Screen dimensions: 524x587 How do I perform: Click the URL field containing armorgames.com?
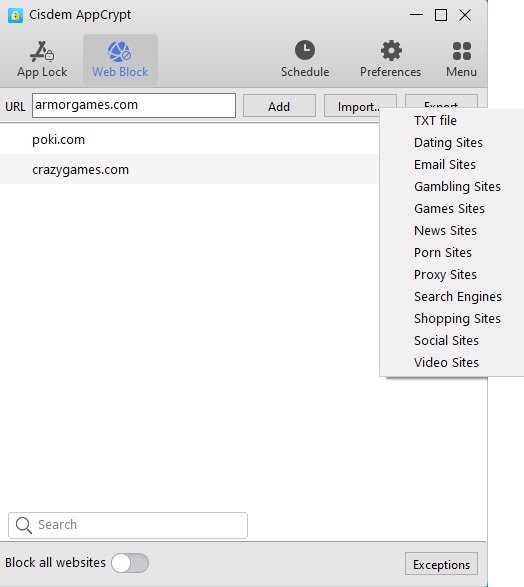(x=134, y=106)
